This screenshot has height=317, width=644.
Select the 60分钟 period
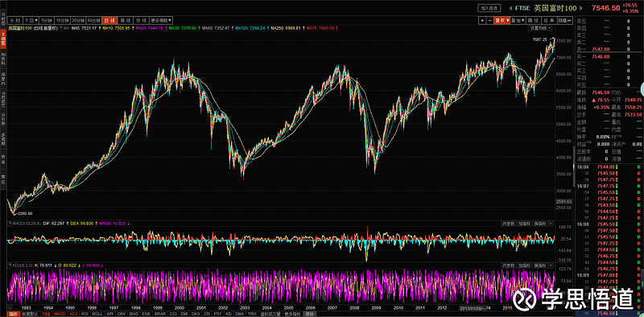tap(93, 21)
